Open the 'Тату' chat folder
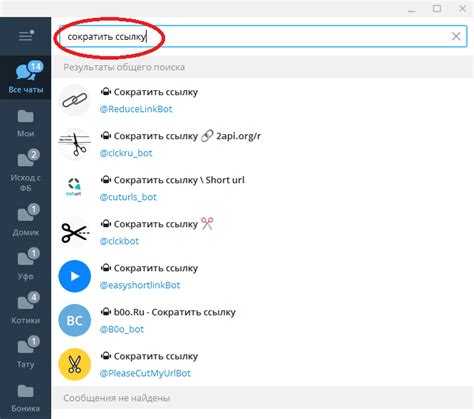The width and height of the screenshot is (474, 419). [x=26, y=352]
